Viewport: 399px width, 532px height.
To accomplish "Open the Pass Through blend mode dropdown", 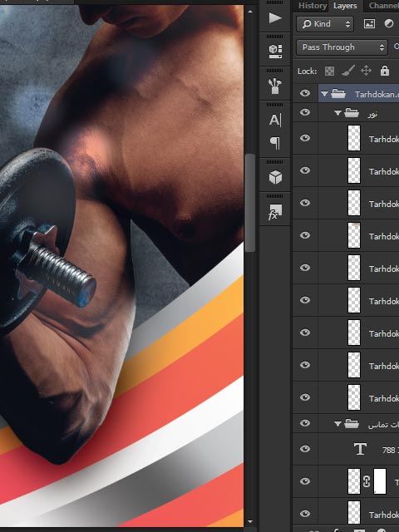I will [342, 47].
